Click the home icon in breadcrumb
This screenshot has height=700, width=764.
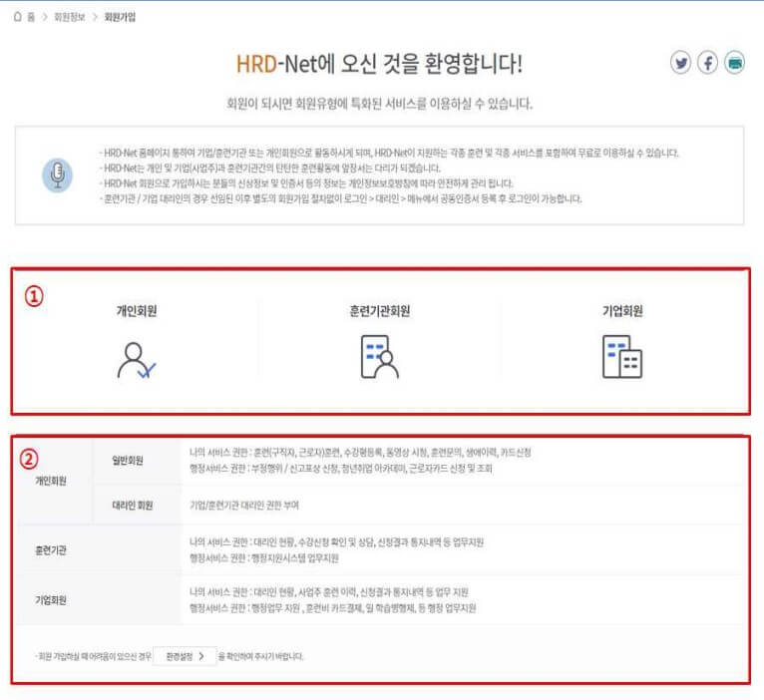point(18,17)
